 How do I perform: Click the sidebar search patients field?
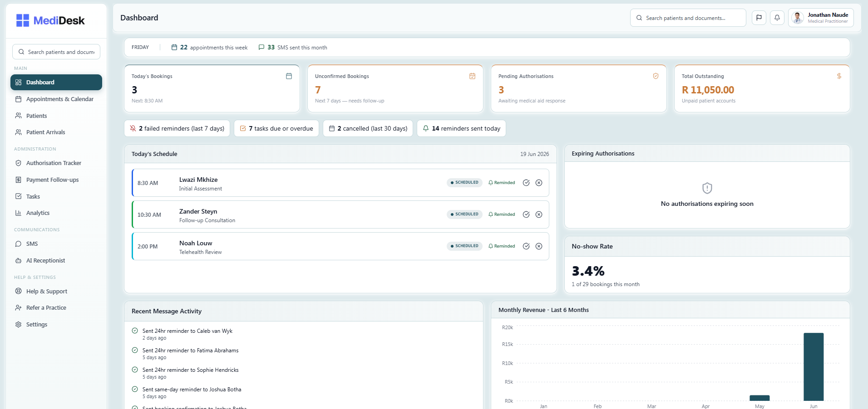point(56,52)
